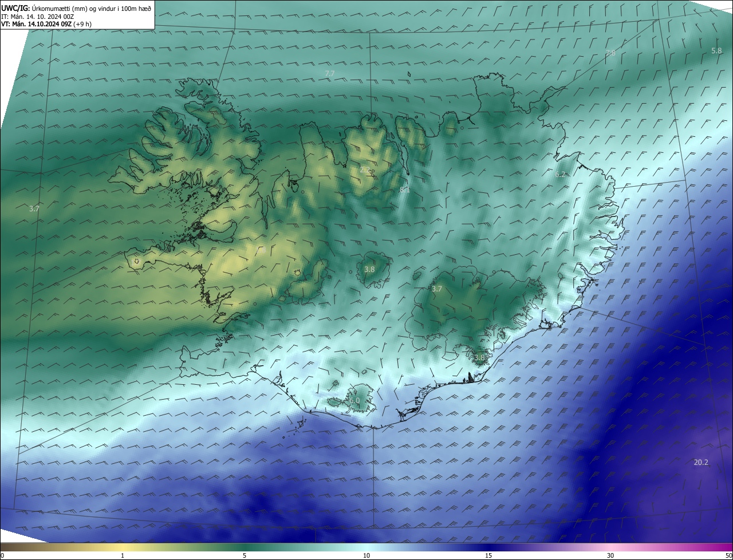Click the 6.0 label on the southern glacier
Image resolution: width=733 pixels, height=560 pixels.
click(355, 401)
